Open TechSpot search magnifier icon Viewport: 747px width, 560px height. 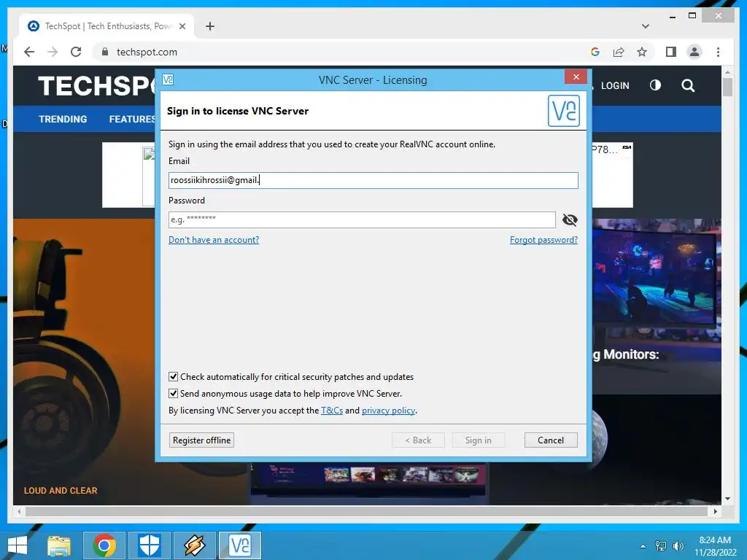[x=688, y=86]
